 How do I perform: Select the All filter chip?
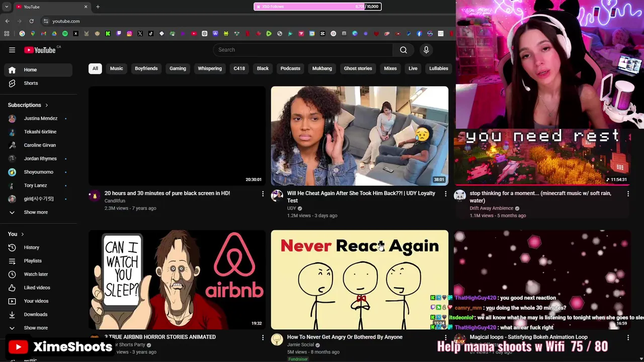[x=95, y=68]
